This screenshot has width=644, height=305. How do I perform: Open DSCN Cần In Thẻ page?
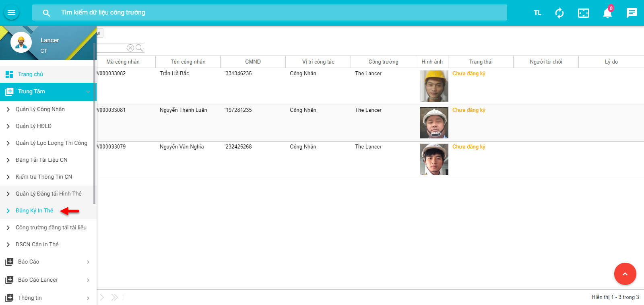point(37,244)
